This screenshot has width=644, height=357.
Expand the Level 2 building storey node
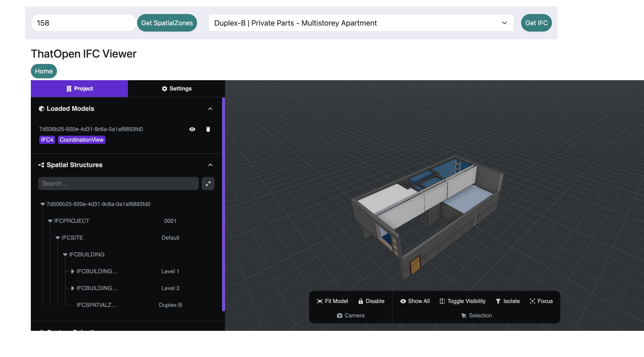coord(72,288)
